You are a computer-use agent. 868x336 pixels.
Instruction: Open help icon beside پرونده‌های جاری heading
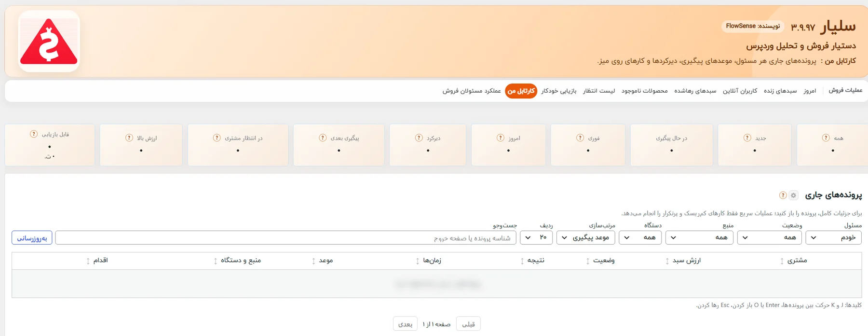[783, 196]
